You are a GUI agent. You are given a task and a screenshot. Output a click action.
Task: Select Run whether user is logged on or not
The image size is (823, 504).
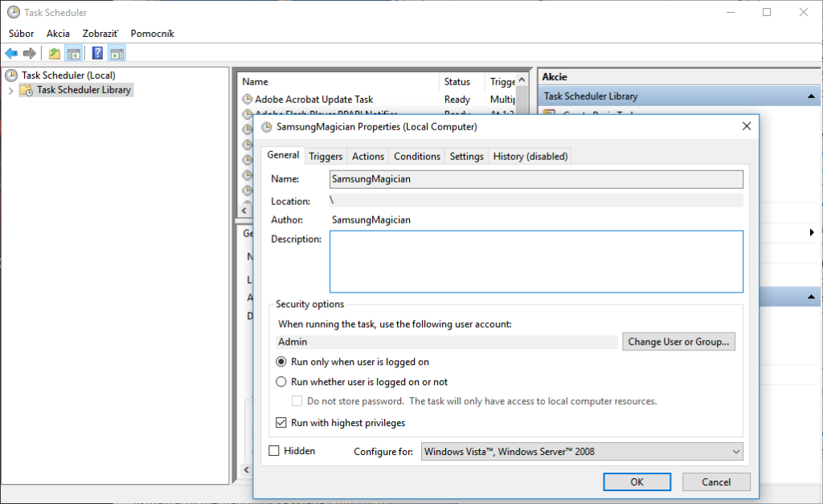(x=281, y=382)
